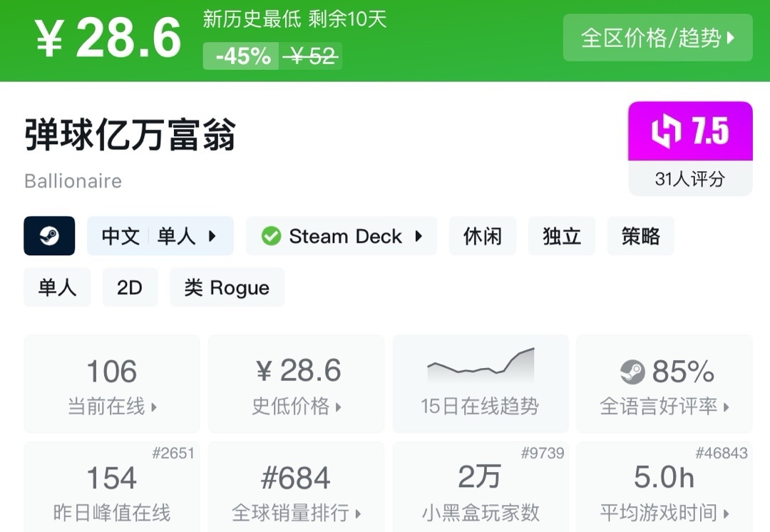The image size is (770, 532).
Task: Open the all-language positive review rate
Action: pyautogui.click(x=664, y=384)
